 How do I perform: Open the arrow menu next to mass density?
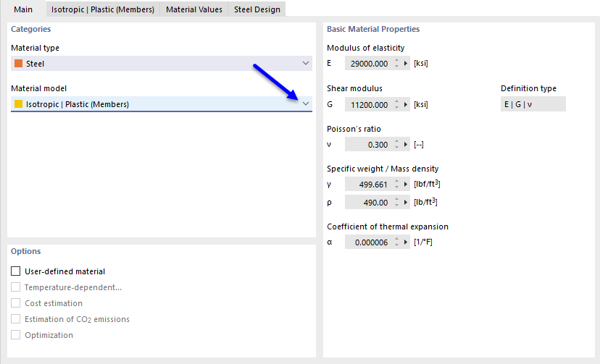click(406, 202)
